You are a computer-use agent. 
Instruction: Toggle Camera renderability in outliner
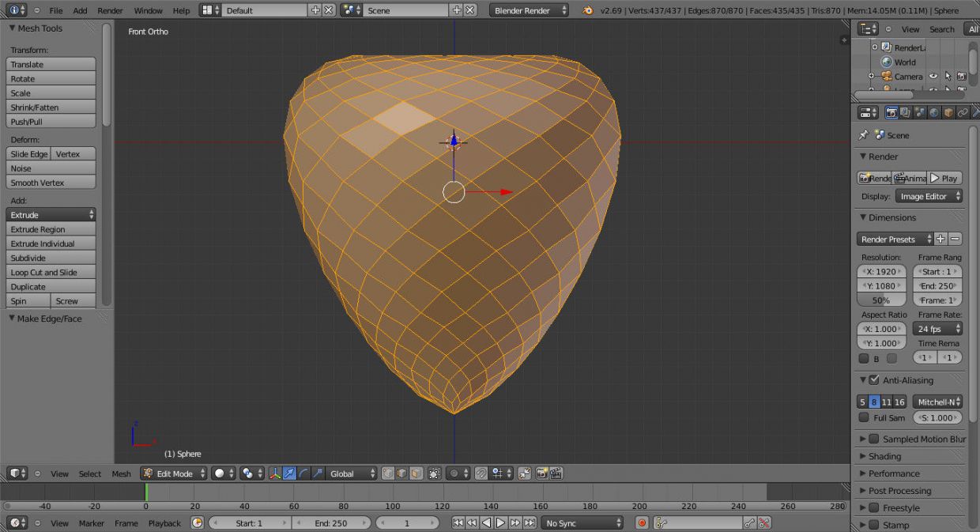(962, 77)
